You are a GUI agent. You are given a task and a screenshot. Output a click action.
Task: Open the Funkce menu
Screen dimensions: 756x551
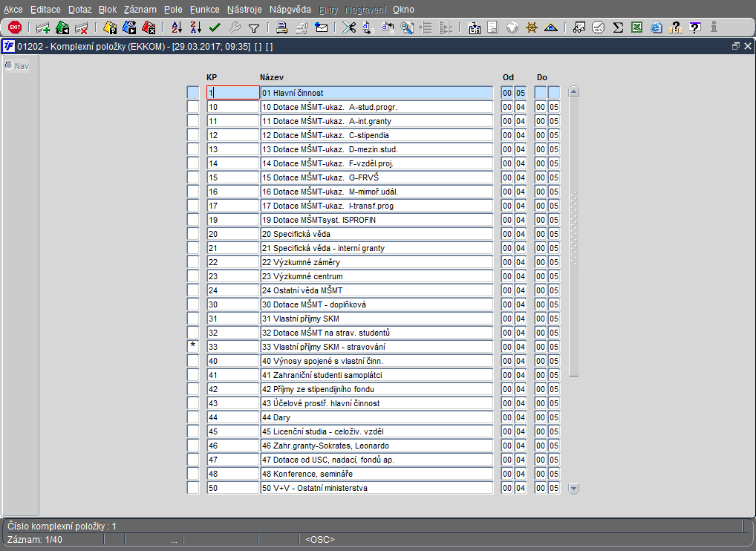(204, 10)
